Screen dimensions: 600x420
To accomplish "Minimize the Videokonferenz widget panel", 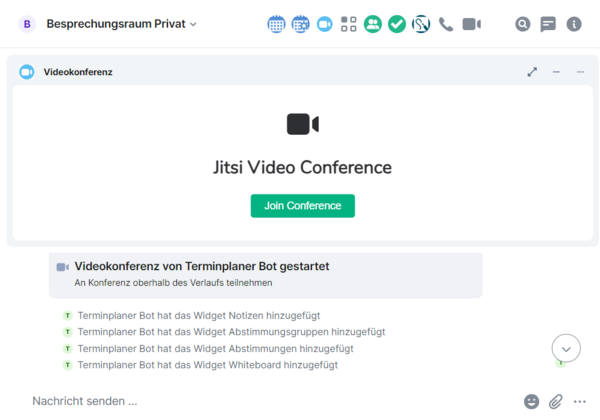I will point(556,72).
